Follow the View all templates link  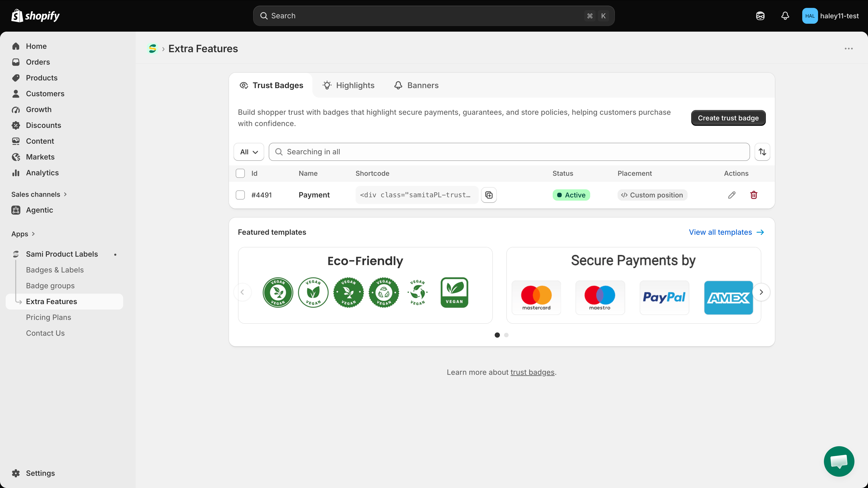[726, 232]
